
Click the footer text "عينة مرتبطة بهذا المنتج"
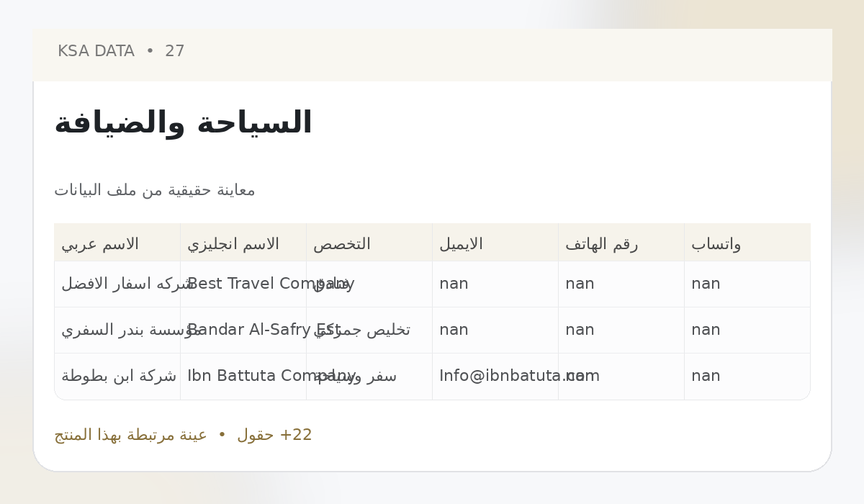[131, 436]
